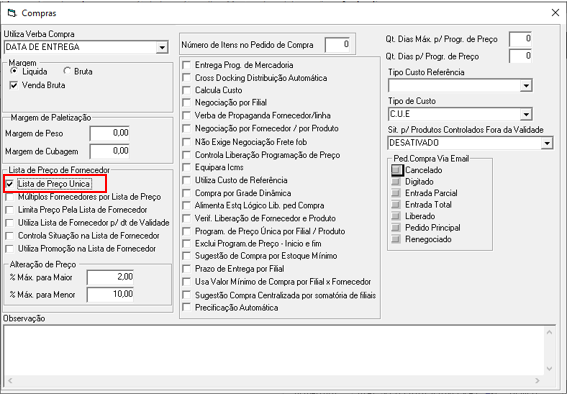Check Controla Situação na Lista de Fornecedor
570x397 pixels.
10,236
